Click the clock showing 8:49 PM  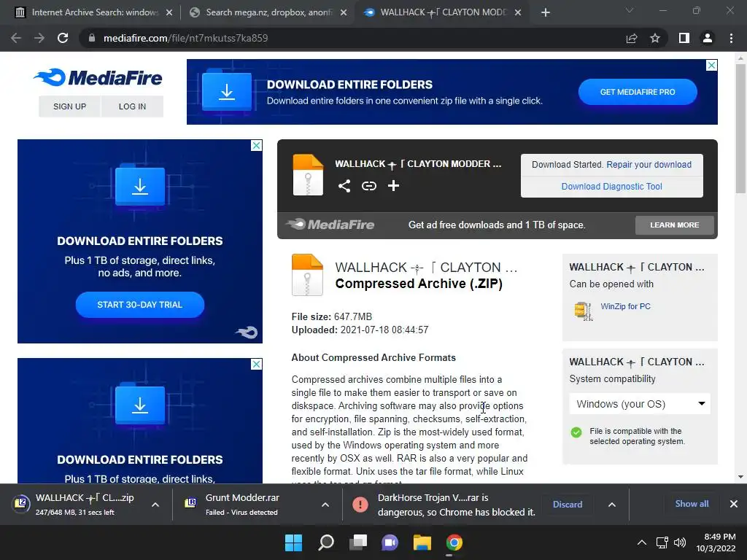click(716, 542)
